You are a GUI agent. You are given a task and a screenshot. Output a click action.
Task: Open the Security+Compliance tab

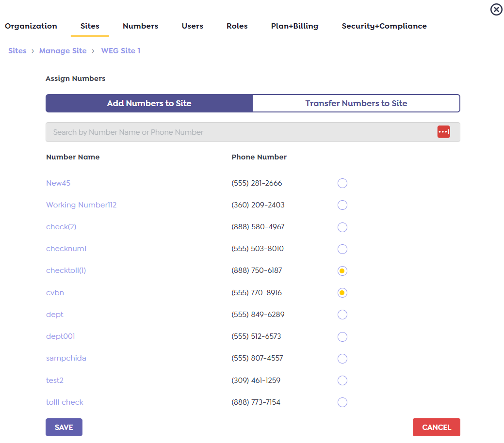(x=384, y=26)
